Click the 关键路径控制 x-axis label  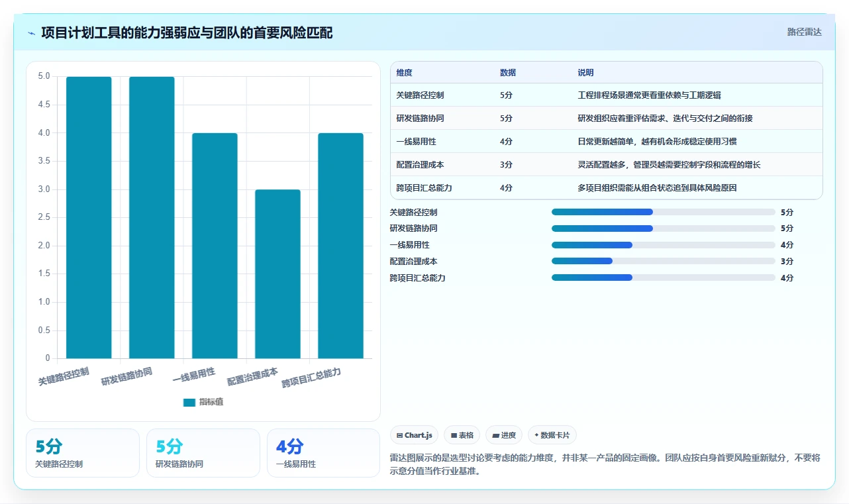pos(64,376)
